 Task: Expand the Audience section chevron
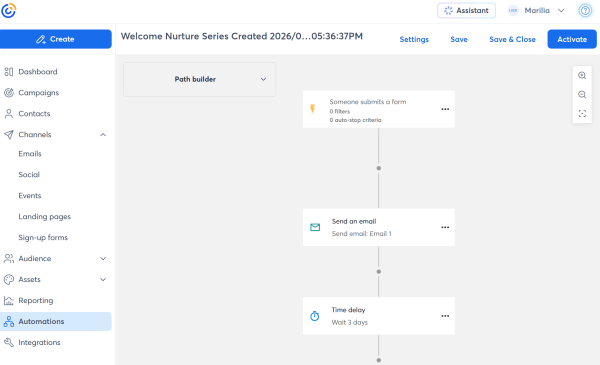[103, 259]
